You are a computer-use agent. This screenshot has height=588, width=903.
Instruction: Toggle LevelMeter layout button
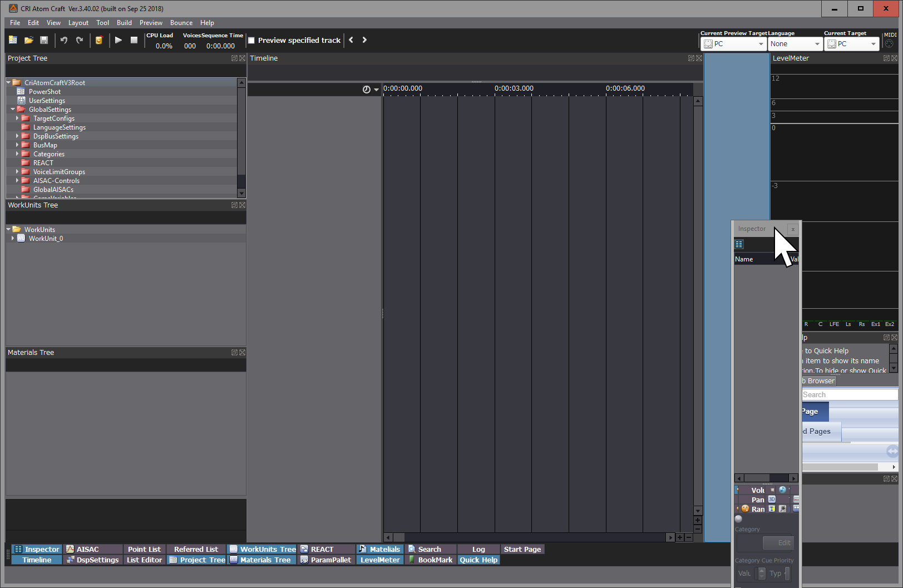(x=380, y=560)
